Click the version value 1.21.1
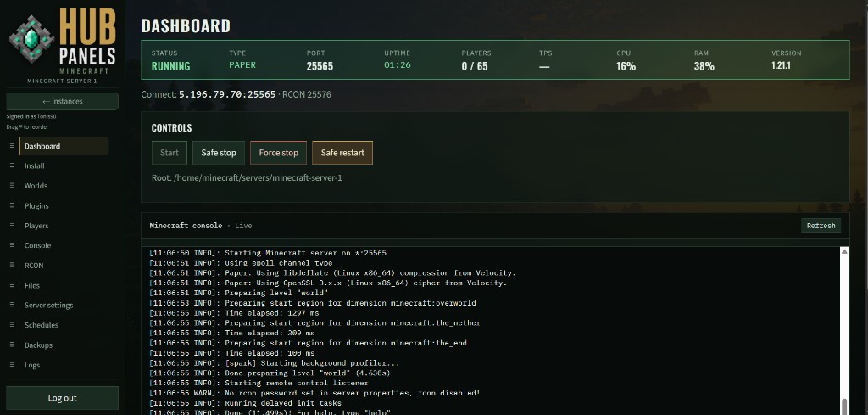 pyautogui.click(x=781, y=65)
